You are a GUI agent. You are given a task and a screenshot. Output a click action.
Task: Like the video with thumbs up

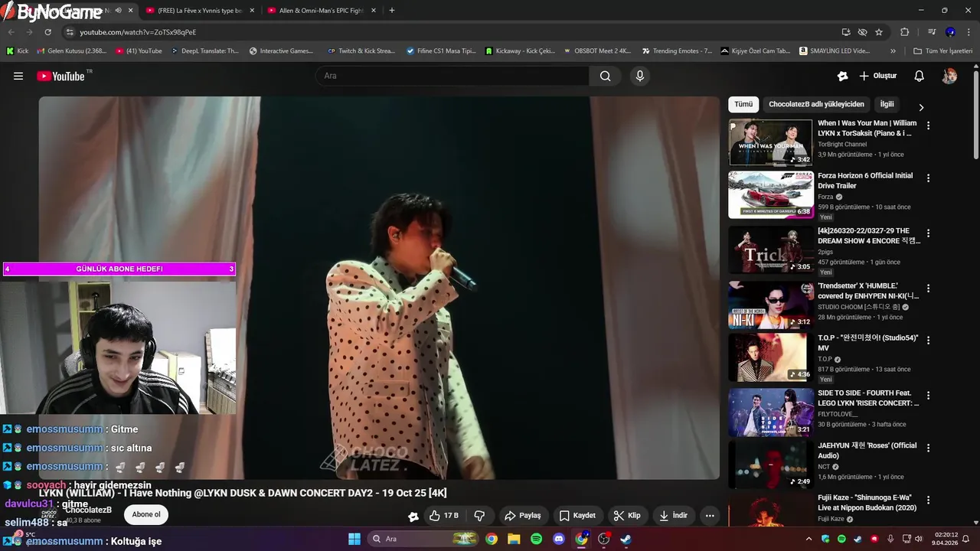coord(443,516)
